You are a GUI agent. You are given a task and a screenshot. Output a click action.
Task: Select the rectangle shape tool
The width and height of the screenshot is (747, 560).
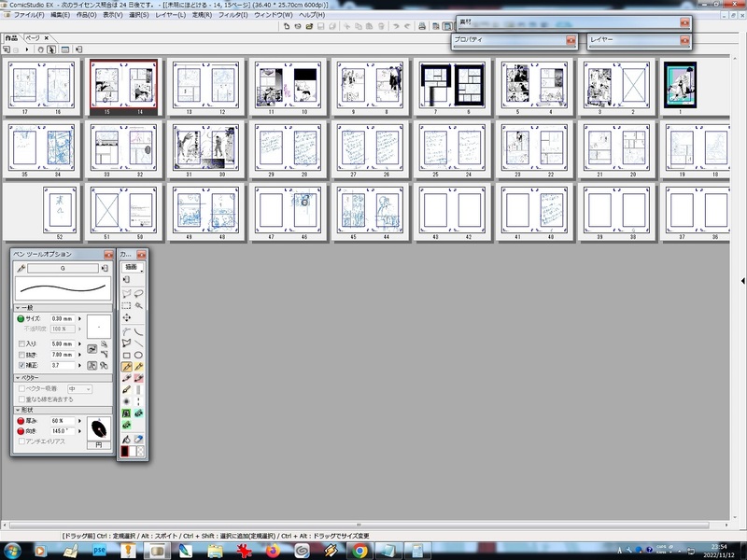pos(127,356)
